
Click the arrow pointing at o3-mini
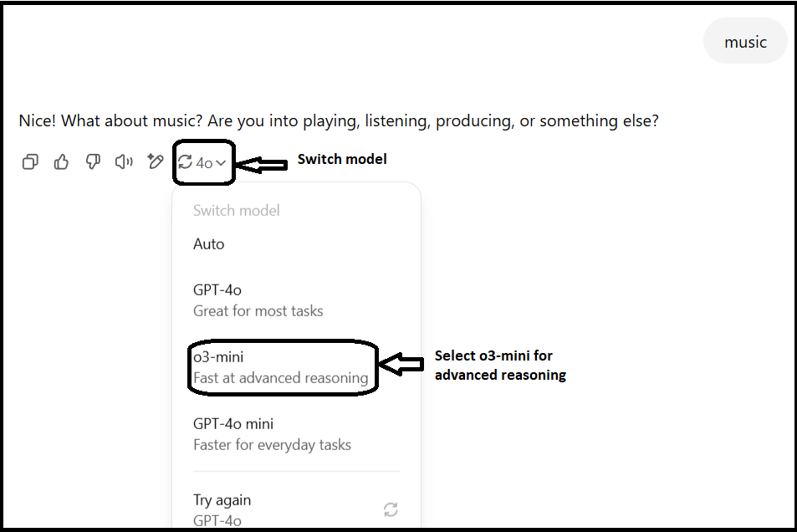(x=401, y=364)
